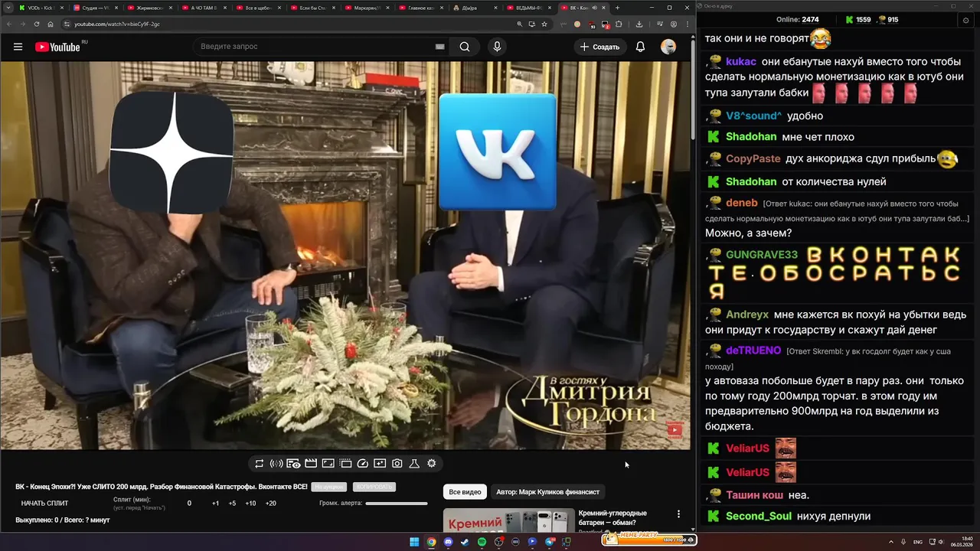Viewport: 980px width, 551px height.
Task: Click the sound wave enhancer icon
Action: click(x=276, y=464)
